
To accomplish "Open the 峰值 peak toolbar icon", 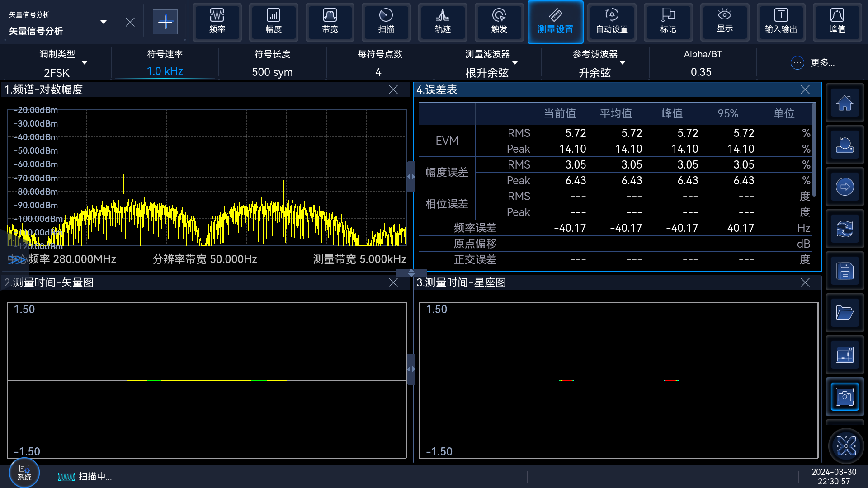I will click(837, 22).
